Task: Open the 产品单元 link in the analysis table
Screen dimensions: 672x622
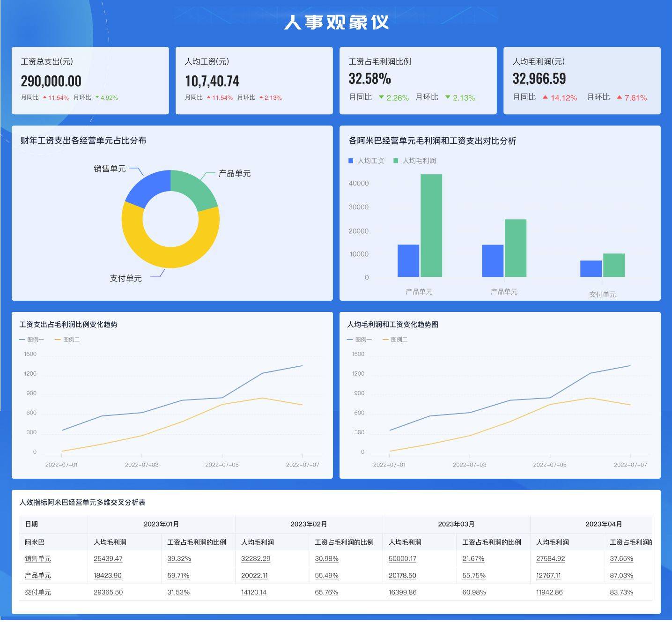Action: [38, 576]
